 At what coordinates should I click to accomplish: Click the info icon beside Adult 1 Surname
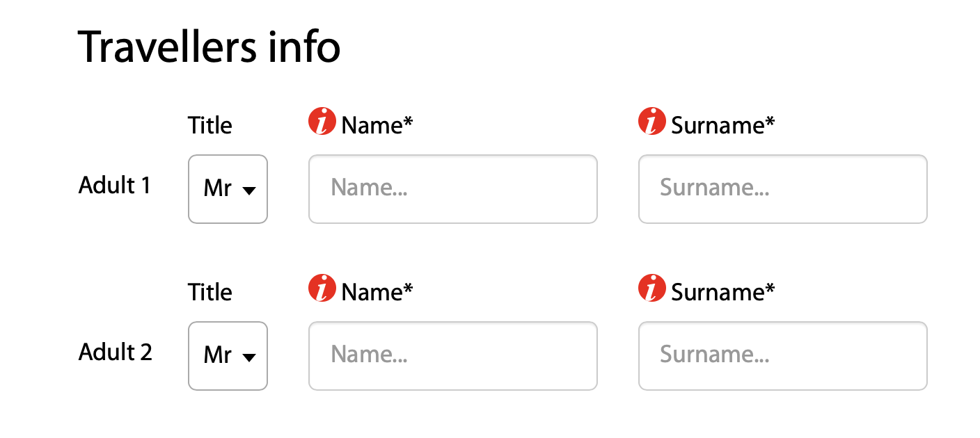click(652, 122)
